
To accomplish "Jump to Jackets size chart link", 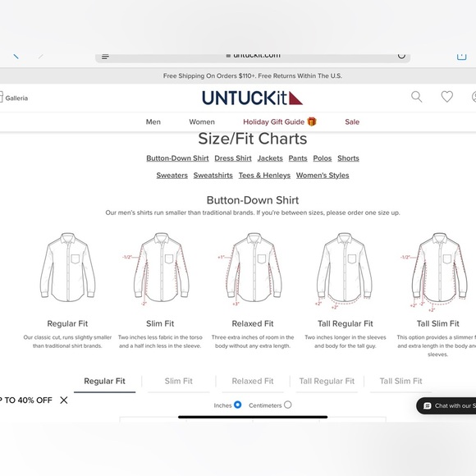I will tap(270, 158).
